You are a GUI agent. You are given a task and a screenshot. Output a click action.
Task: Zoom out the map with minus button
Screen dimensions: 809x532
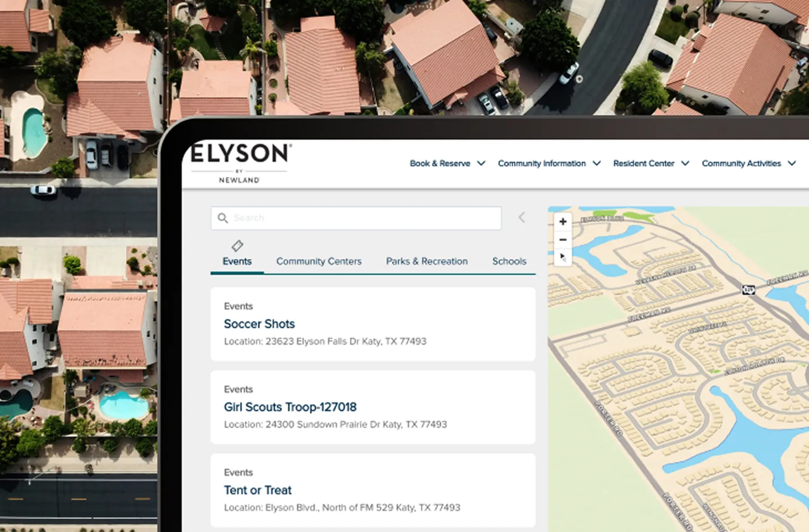[562, 239]
